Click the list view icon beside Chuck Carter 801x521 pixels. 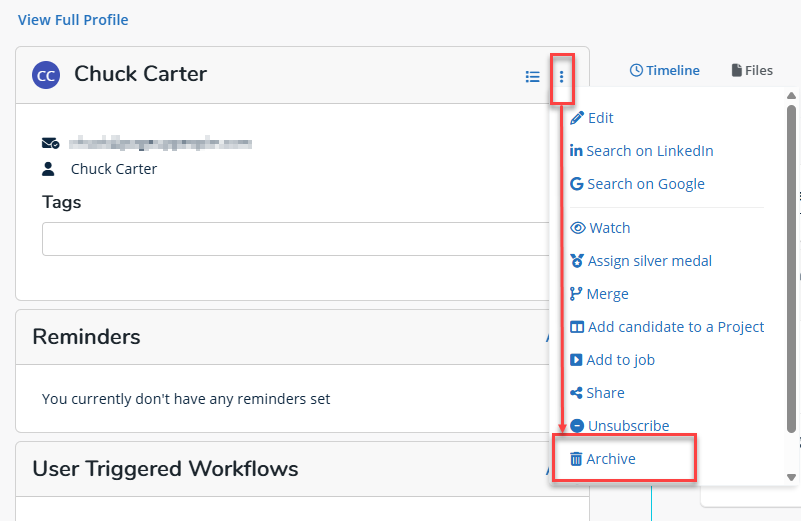click(x=533, y=76)
